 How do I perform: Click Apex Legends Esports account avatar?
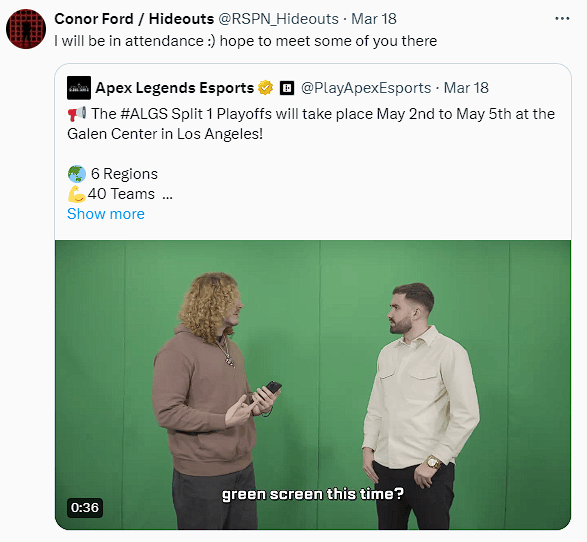tap(79, 88)
